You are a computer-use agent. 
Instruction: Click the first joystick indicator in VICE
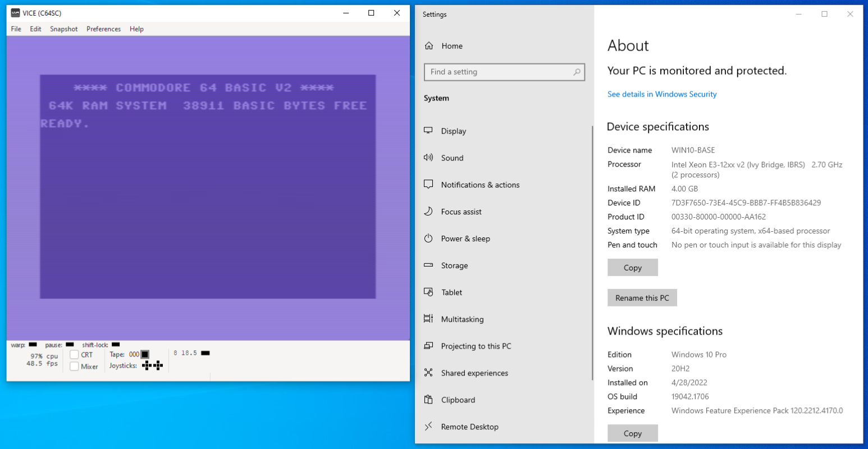click(x=147, y=365)
